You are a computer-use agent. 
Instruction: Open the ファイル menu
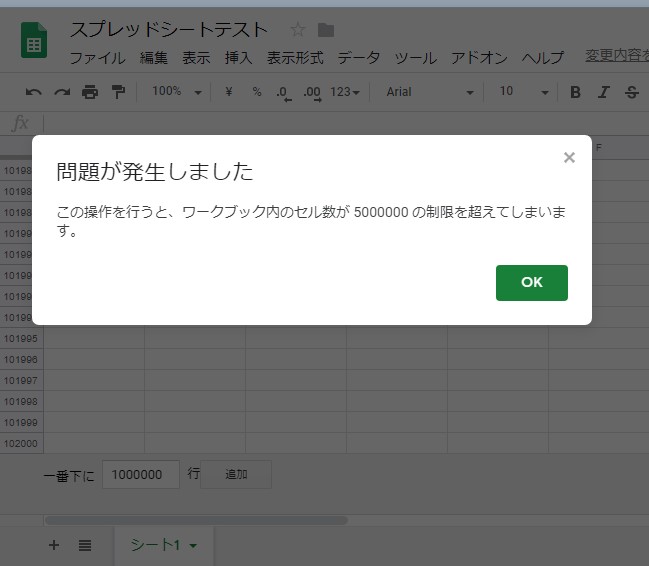(x=97, y=58)
